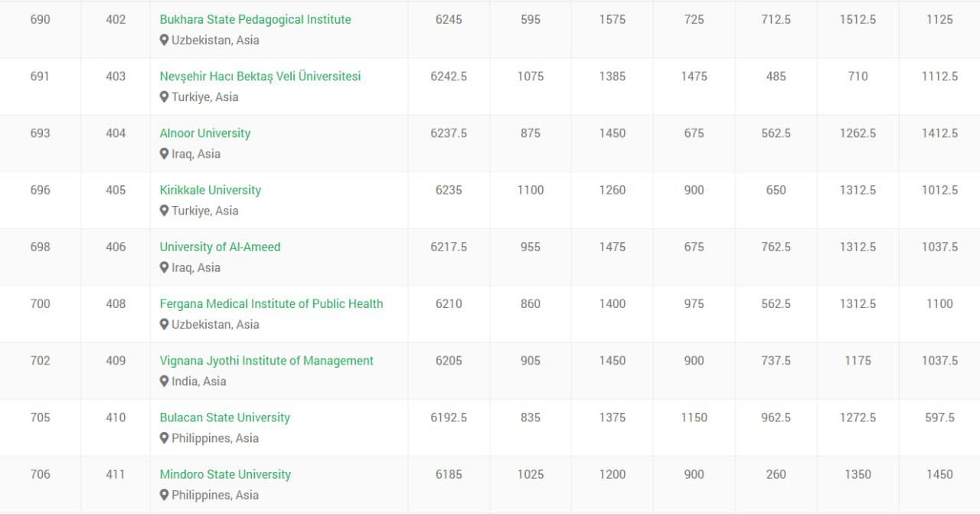Select Kirikkale University link

coord(210,190)
